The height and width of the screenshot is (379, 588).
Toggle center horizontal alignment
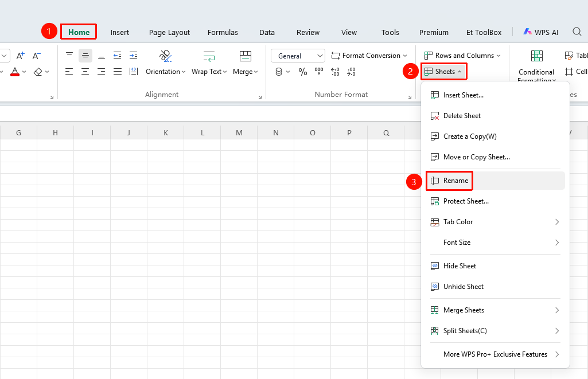pos(85,72)
